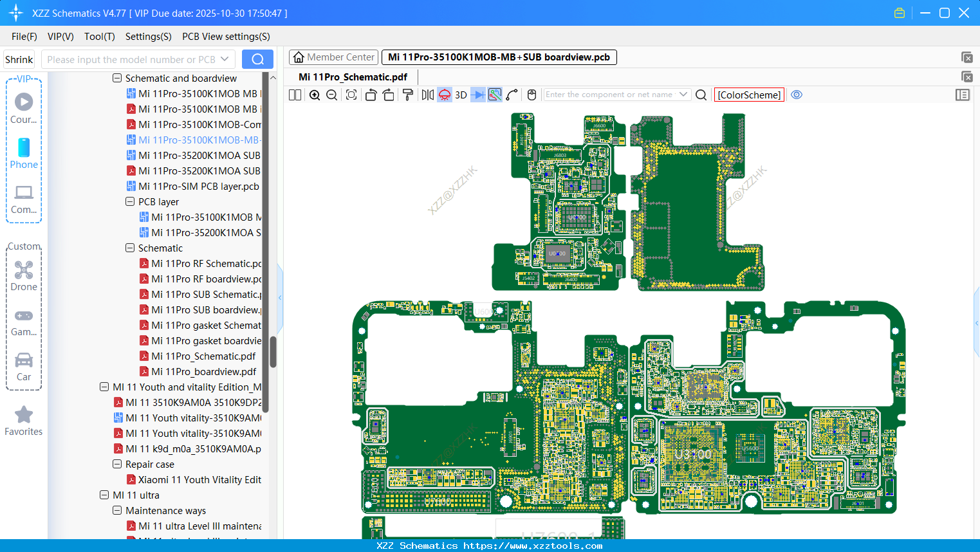Open the Tool(T) menu
Screen dimensions: 980x552
click(99, 37)
